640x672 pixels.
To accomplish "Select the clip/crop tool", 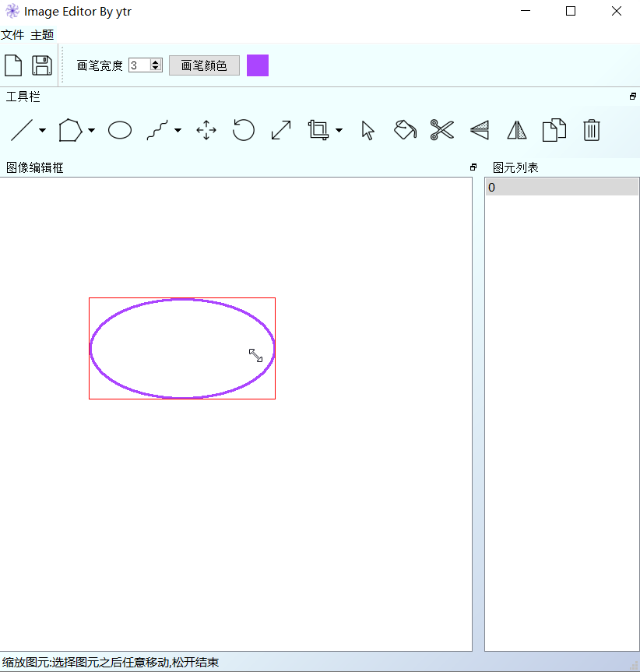I will (x=318, y=130).
